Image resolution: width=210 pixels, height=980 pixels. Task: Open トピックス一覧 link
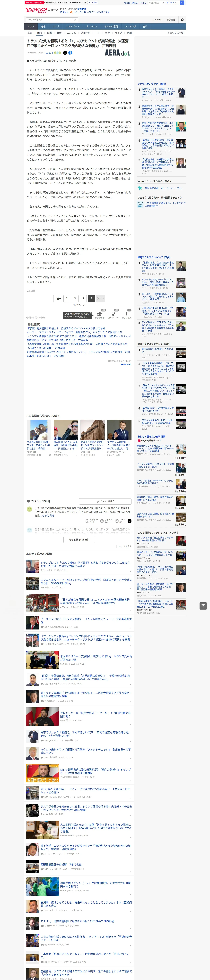175,33
